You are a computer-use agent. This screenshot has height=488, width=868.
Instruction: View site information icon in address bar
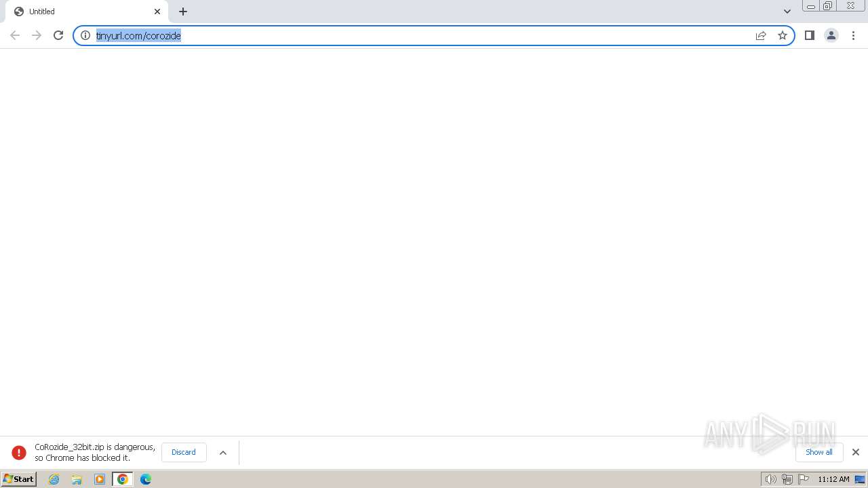(85, 35)
